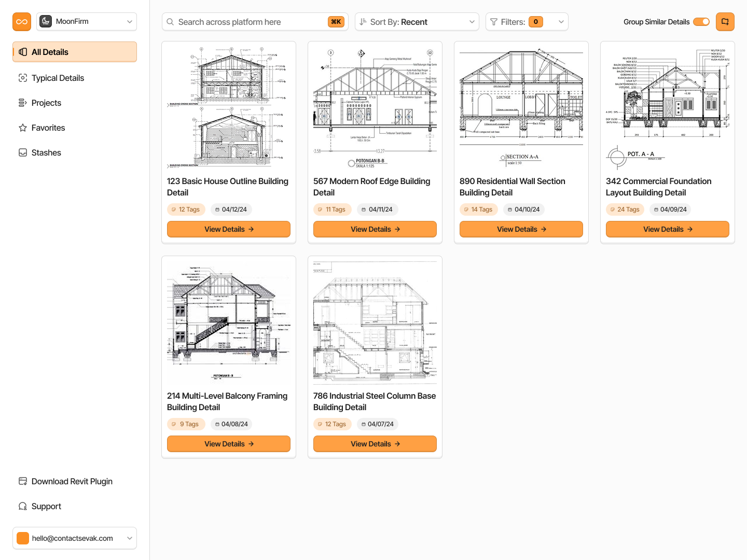This screenshot has width=747, height=560.
Task: Click the search across platform field
Action: tap(249, 22)
